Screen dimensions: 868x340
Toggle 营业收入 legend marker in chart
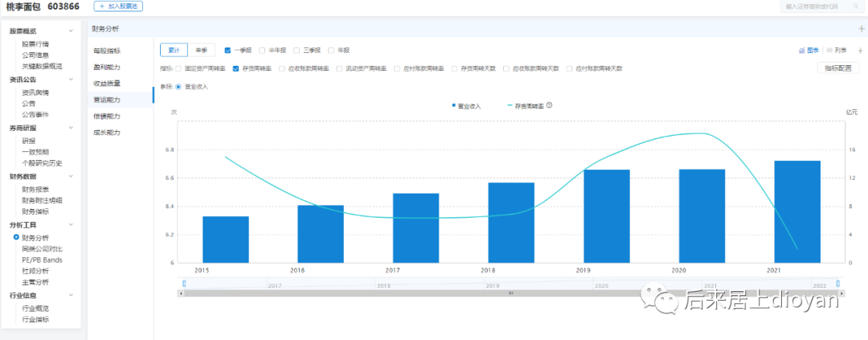tap(454, 105)
